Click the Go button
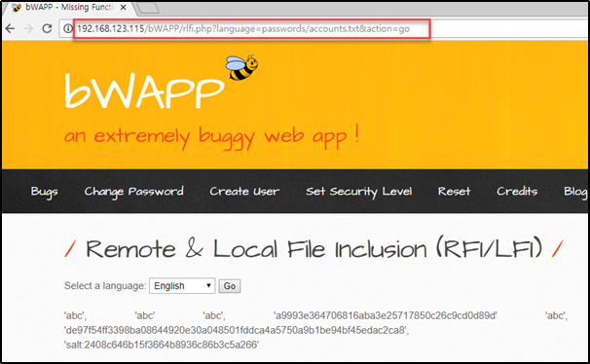 coord(230,286)
